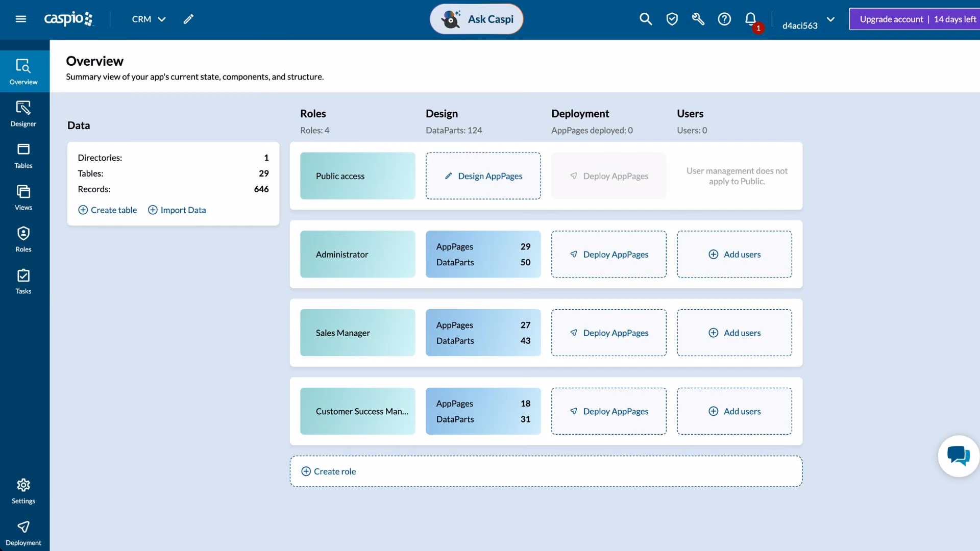Open the help question mark icon
The image size is (980, 551).
[724, 19]
